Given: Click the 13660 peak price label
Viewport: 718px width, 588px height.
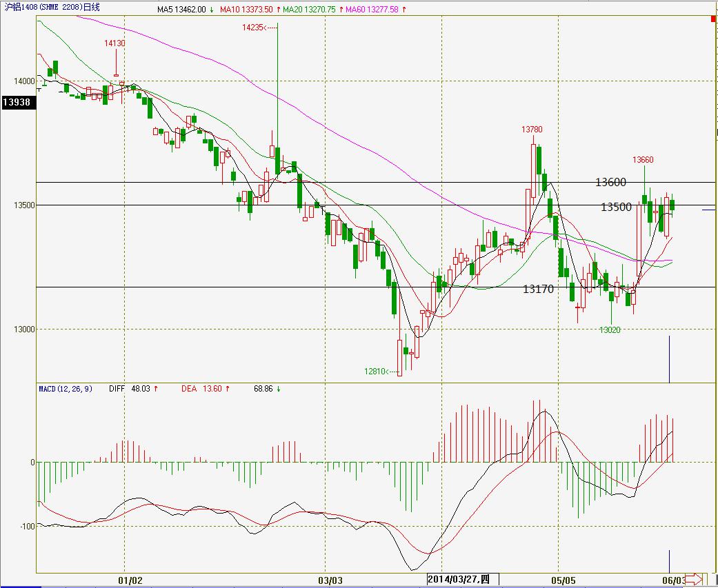Looking at the screenshot, I should pos(643,160).
